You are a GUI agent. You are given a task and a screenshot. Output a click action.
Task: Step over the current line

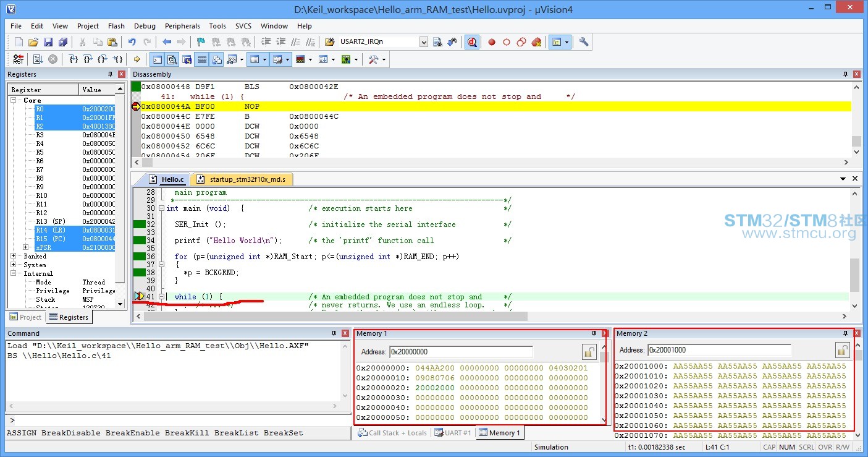[x=88, y=59]
